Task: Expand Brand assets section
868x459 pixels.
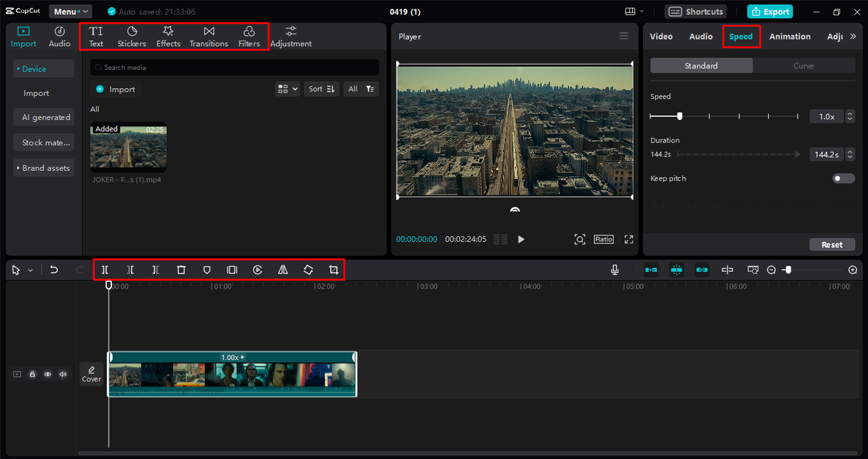Action: click(44, 168)
